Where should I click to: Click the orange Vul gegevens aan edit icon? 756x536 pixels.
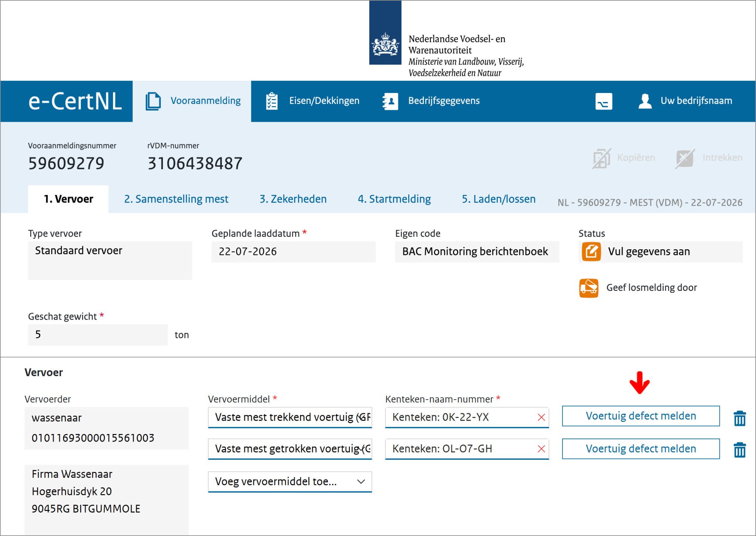[591, 252]
